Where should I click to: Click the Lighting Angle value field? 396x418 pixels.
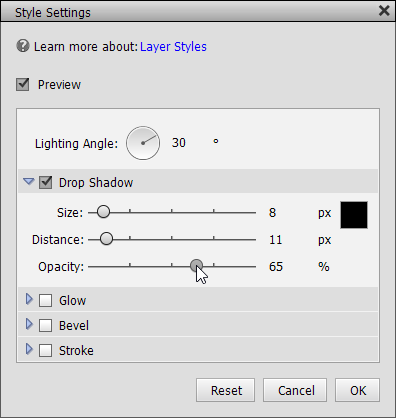tap(187, 143)
